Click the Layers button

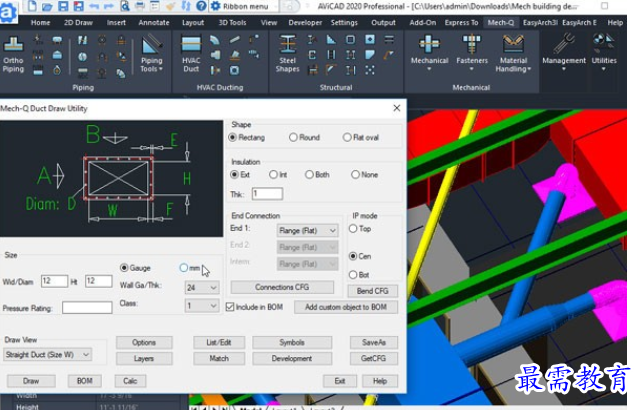[144, 359]
